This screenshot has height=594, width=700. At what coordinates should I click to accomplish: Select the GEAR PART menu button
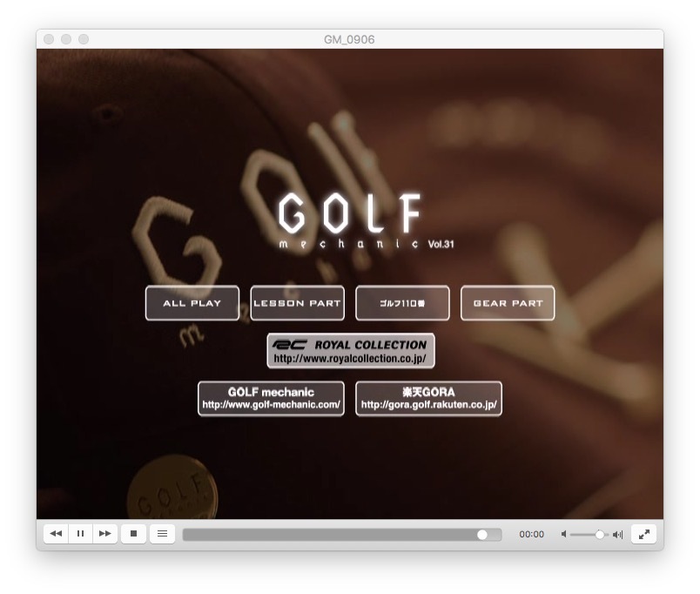point(508,303)
